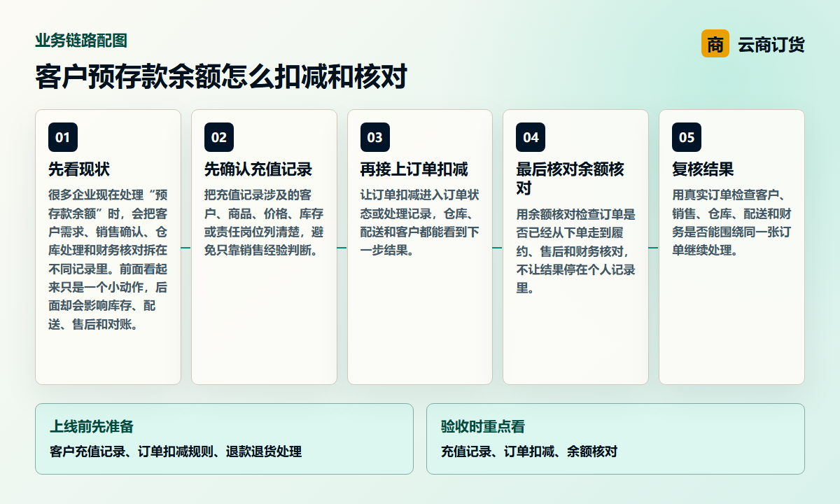Image resolution: width=840 pixels, height=504 pixels.
Task: Click the 02 step badge
Action: tap(219, 137)
